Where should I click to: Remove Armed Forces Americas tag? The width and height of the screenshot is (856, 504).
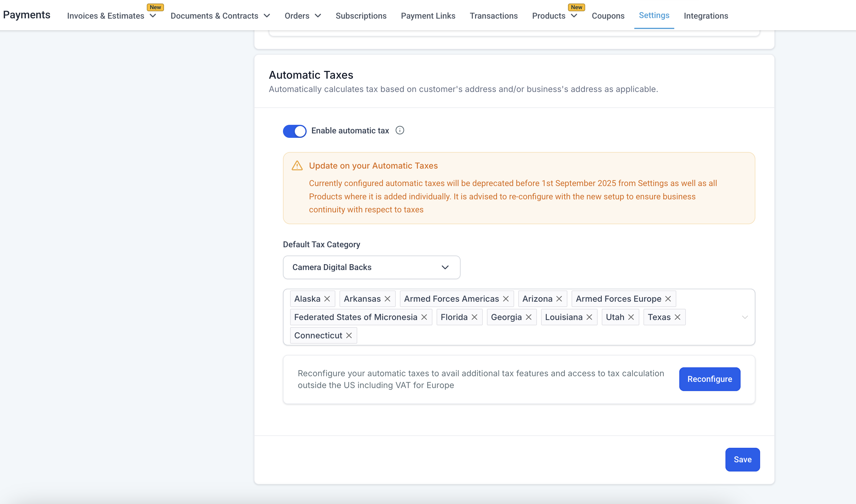506,299
